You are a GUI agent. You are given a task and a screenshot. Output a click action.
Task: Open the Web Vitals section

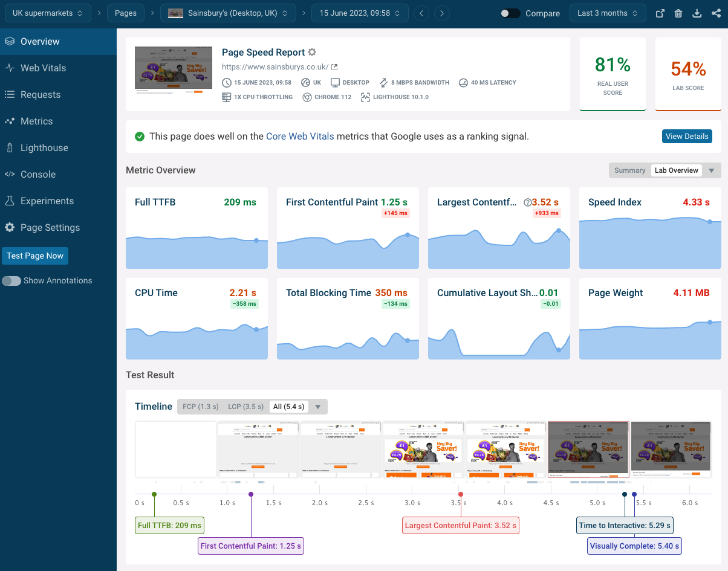[58, 68]
